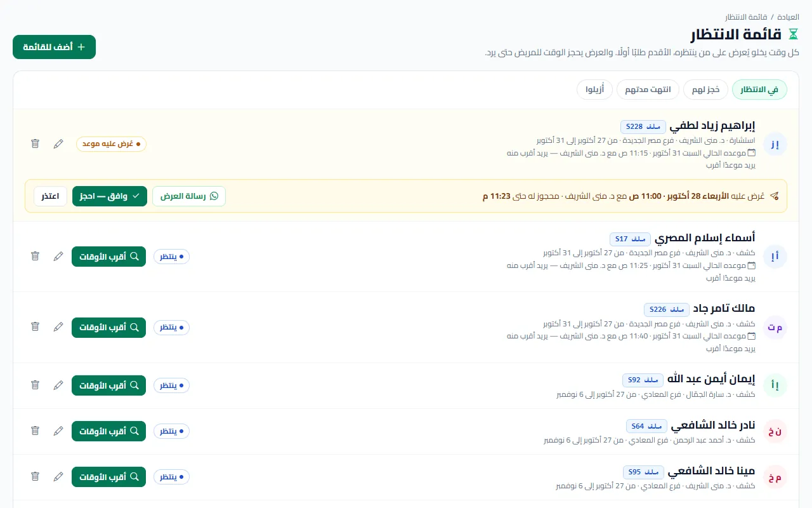Click the paper-plane icon in offer banner
Viewport: 812px width, 508px height.
click(774, 196)
